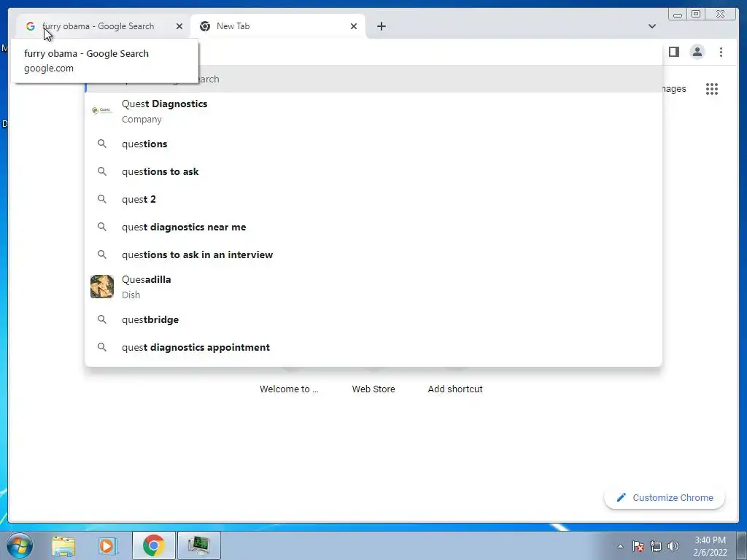The image size is (747, 560).
Task: Open the volume speaker tray icon
Action: pyautogui.click(x=673, y=546)
